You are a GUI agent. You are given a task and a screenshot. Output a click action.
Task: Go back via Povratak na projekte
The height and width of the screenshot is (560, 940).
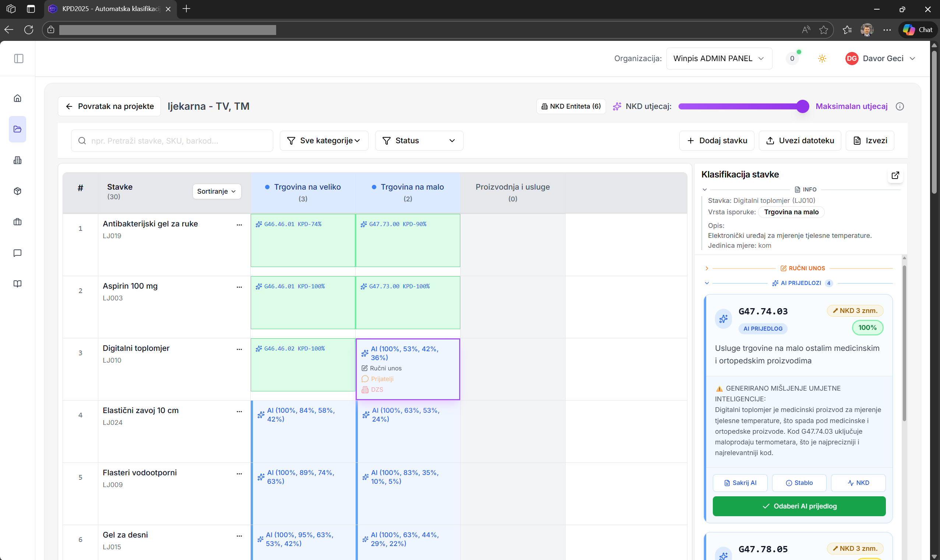point(109,106)
